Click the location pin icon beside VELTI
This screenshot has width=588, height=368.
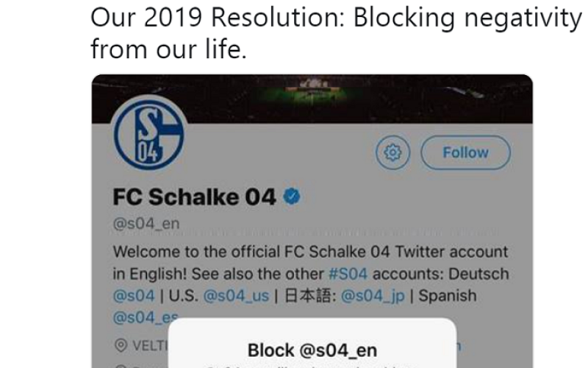pos(121,346)
